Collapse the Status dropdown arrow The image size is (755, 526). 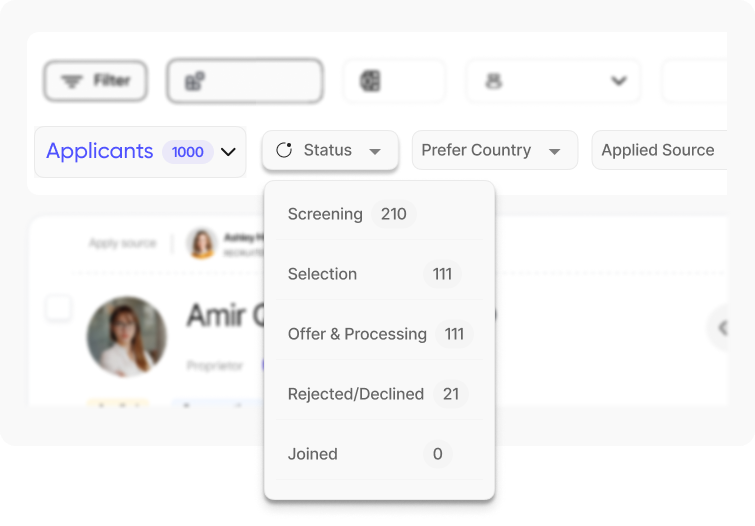tap(375, 152)
